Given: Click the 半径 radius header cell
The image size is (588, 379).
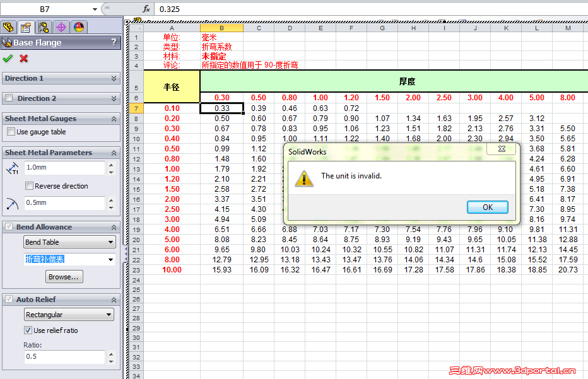Looking at the screenshot, I should 172,86.
